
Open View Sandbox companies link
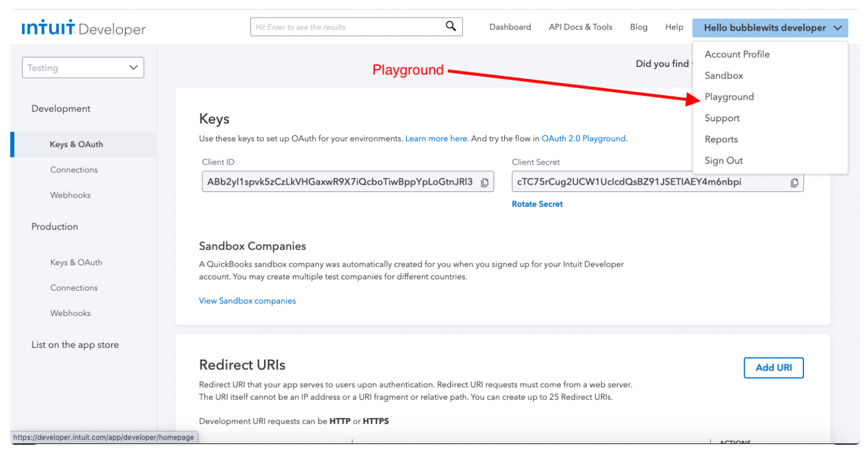247,301
